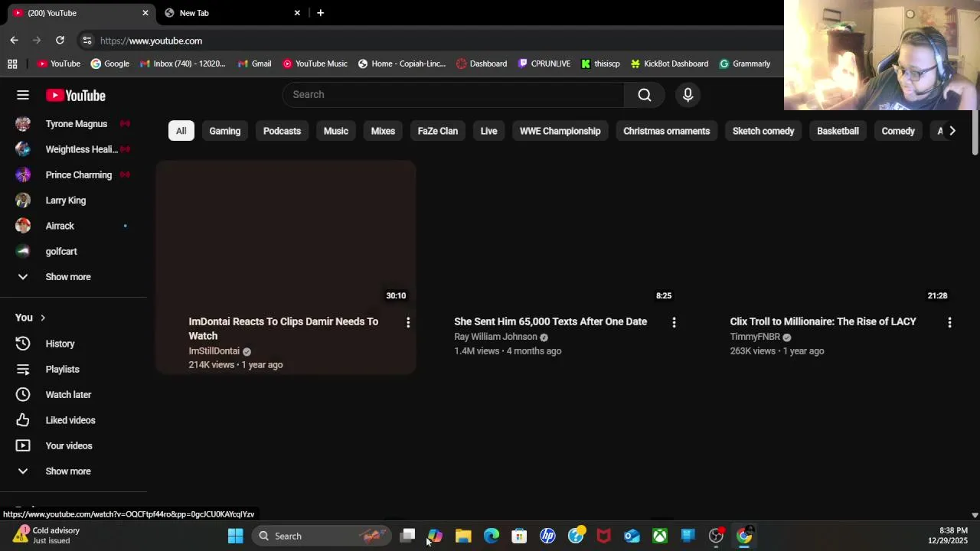This screenshot has height=551, width=980.
Task: Open HP app from taskbar
Action: coord(547,536)
